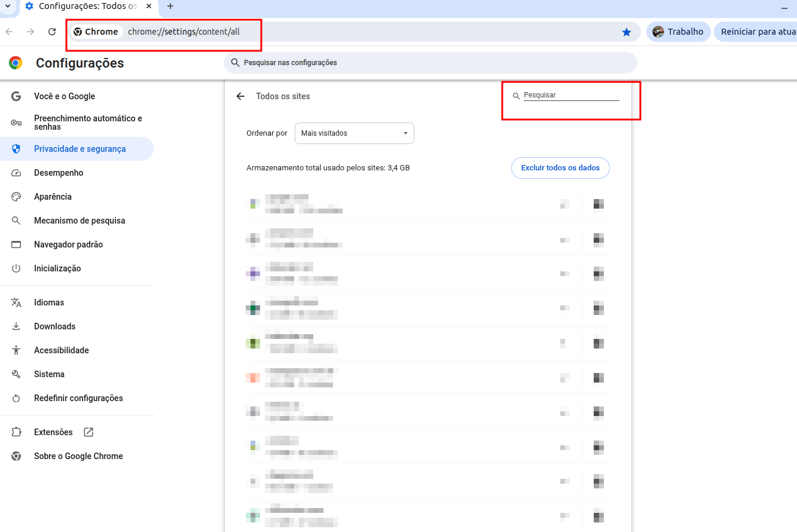Open Você e o Google settings
Viewport: 797px width, 532px height.
[x=65, y=96]
